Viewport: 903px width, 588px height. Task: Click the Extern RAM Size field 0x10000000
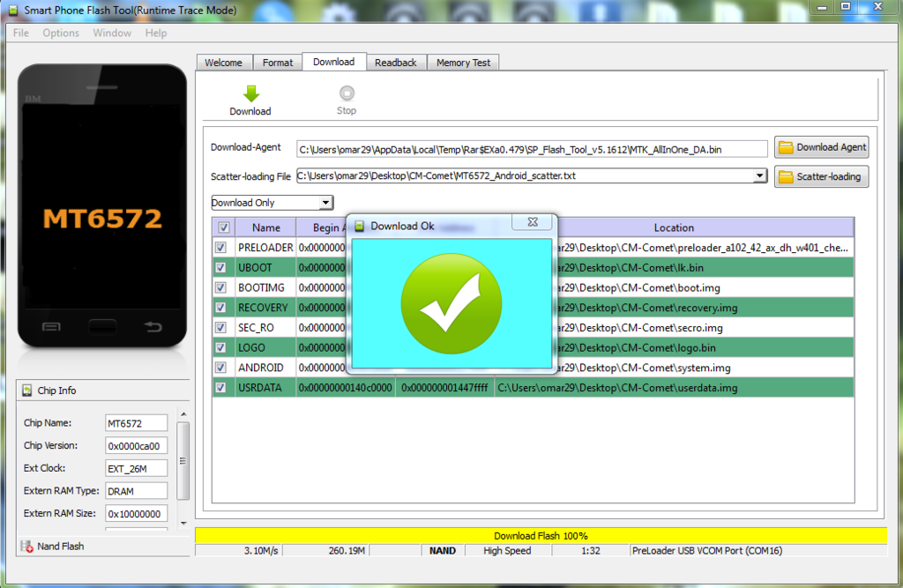click(x=136, y=514)
